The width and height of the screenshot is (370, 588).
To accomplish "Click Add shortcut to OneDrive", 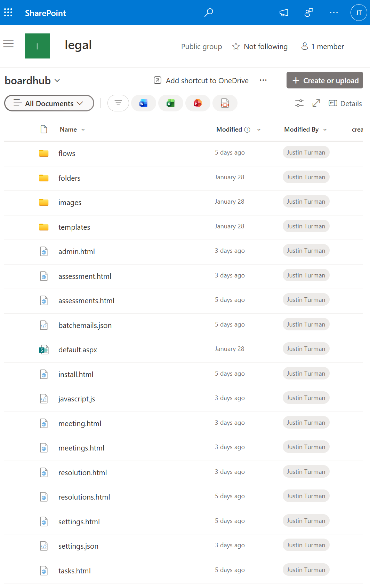I will click(x=201, y=80).
